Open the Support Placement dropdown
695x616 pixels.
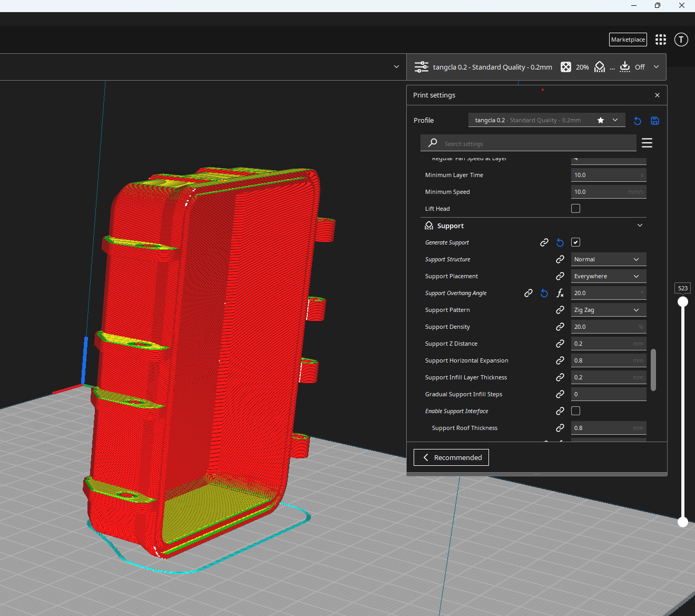point(609,276)
